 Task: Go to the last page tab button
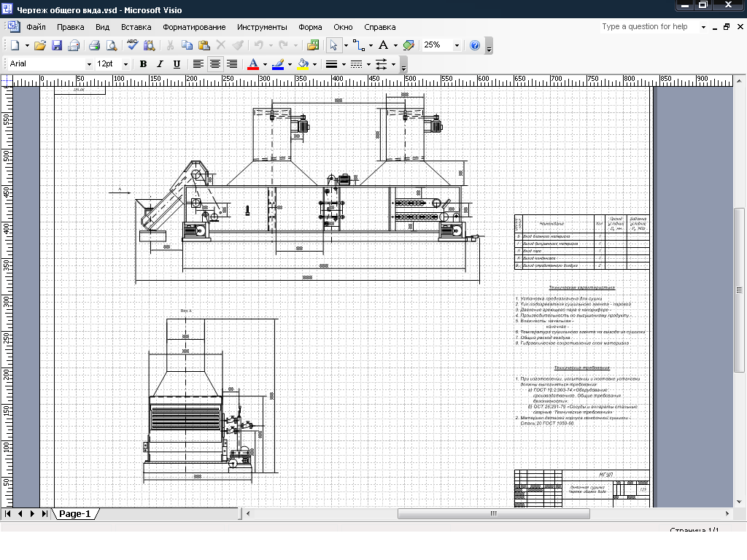coord(44,514)
